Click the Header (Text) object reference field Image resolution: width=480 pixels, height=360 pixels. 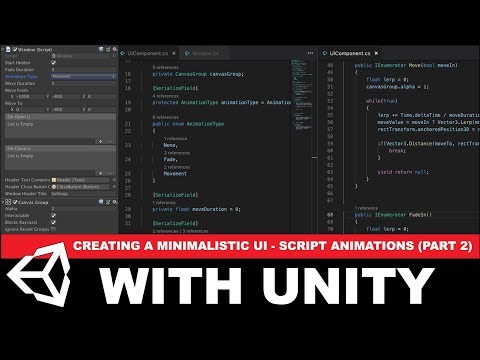click(80, 180)
